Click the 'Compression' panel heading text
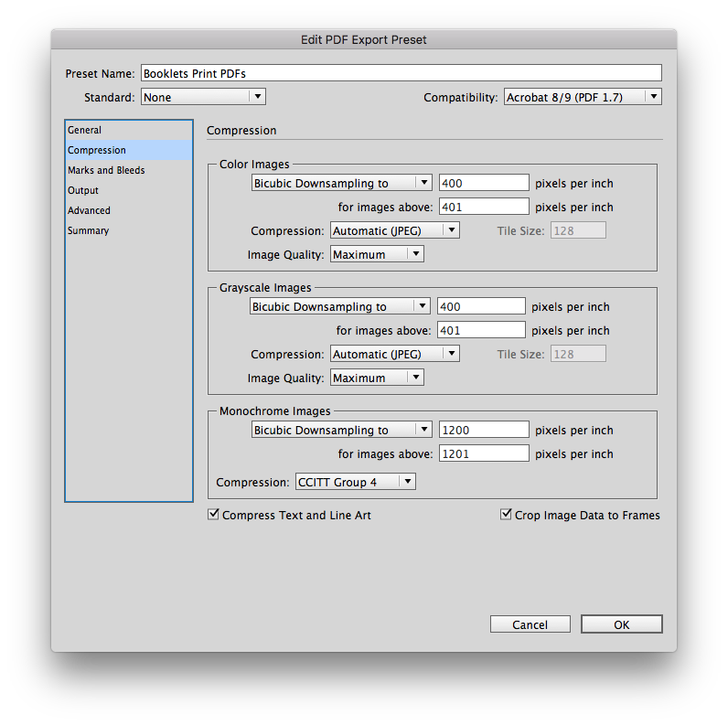Image resolution: width=728 pixels, height=725 pixels. pyautogui.click(x=241, y=131)
